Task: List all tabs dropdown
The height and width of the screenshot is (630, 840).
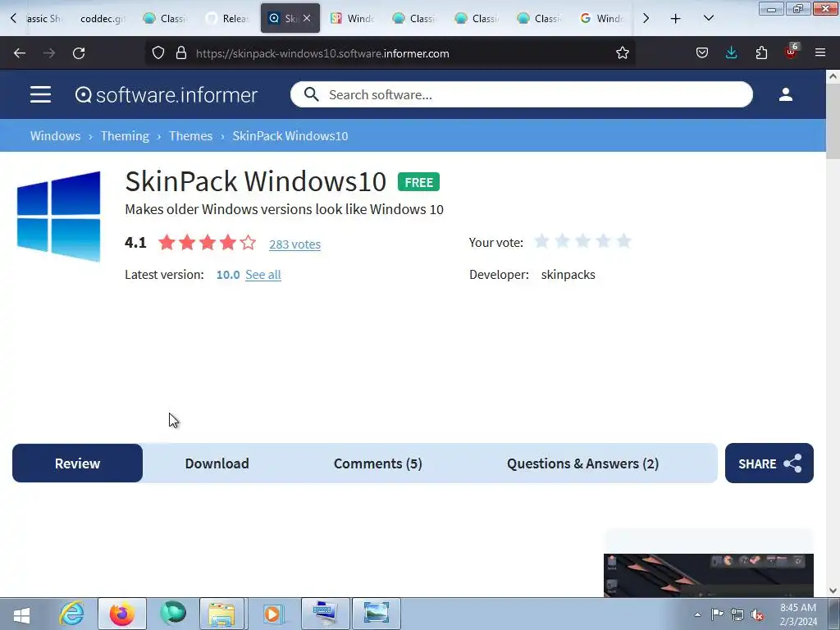Action: pos(708,19)
